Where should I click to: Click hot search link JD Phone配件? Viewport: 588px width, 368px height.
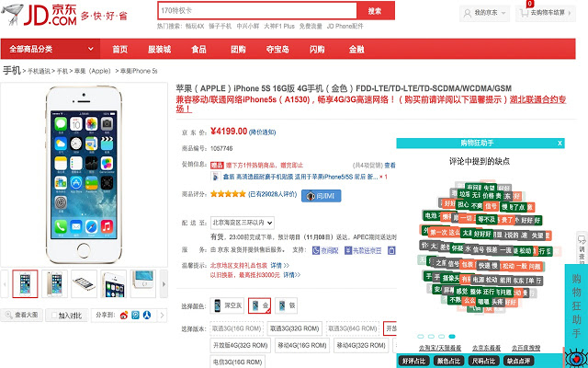click(x=345, y=27)
